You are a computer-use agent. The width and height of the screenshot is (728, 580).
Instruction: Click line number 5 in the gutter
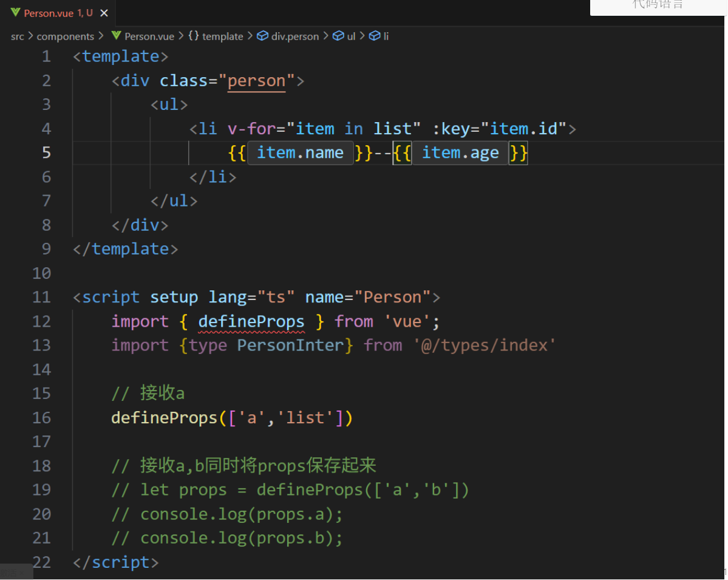coord(46,153)
